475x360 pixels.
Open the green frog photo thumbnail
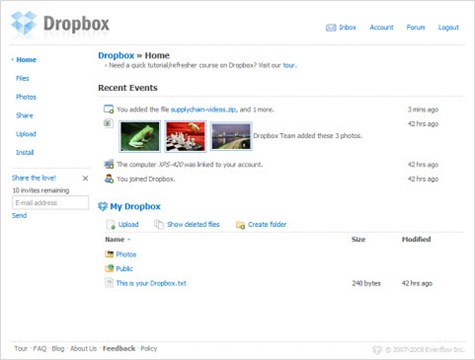click(x=140, y=136)
